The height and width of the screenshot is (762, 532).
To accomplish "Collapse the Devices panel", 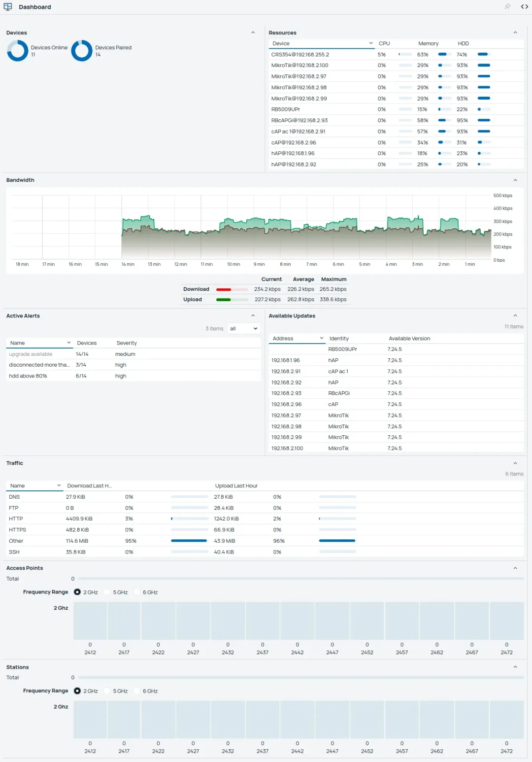I will [253, 33].
